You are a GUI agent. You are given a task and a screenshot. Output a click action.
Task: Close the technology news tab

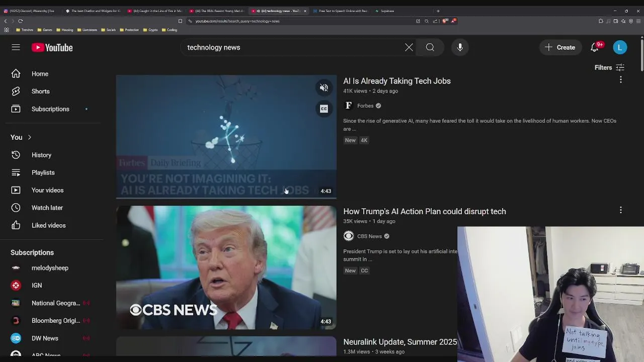pyautogui.click(x=305, y=11)
